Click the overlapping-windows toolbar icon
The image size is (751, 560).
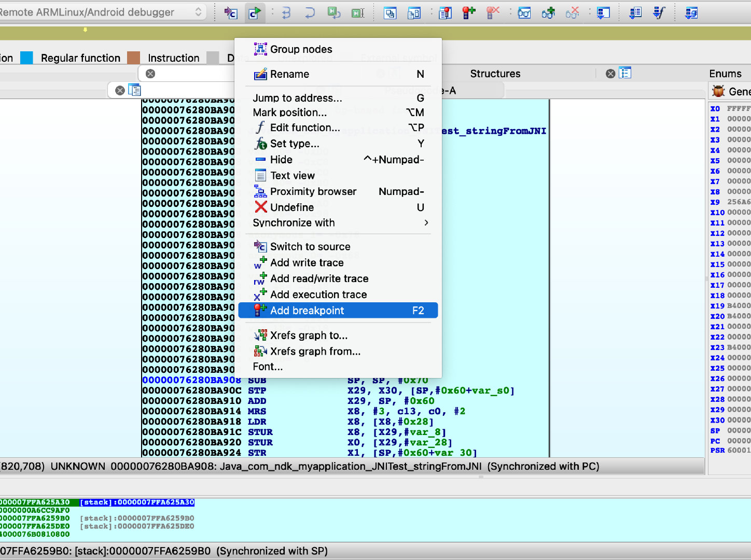(x=390, y=12)
